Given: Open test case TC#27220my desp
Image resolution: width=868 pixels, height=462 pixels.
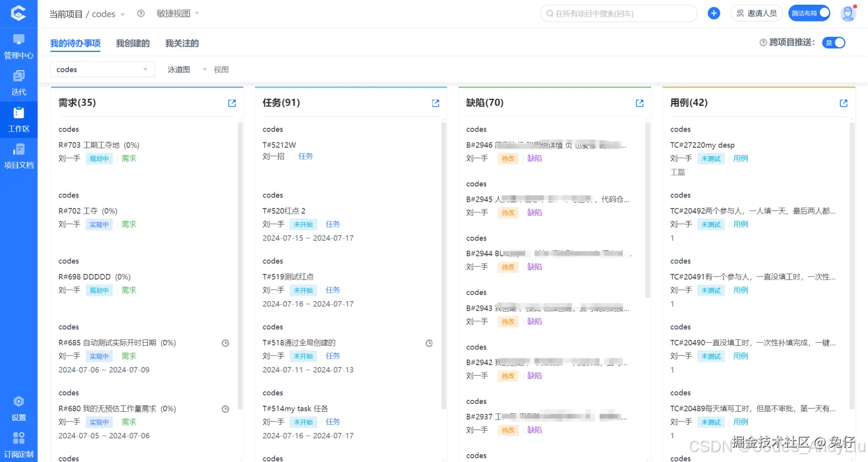Looking at the screenshot, I should 702,145.
